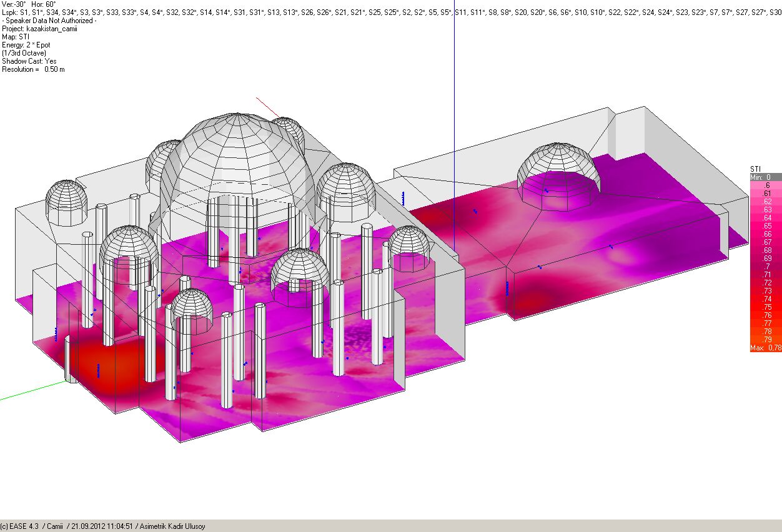The height and width of the screenshot is (532, 782).
Task: Click the .75 red legend swatch
Action: [x=765, y=307]
